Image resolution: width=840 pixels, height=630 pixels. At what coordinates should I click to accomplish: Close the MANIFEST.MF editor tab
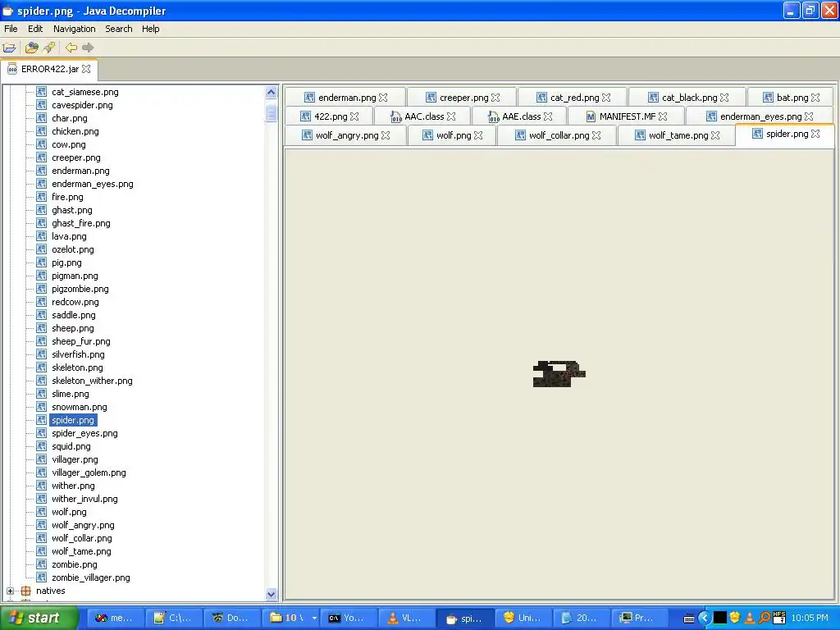click(663, 116)
